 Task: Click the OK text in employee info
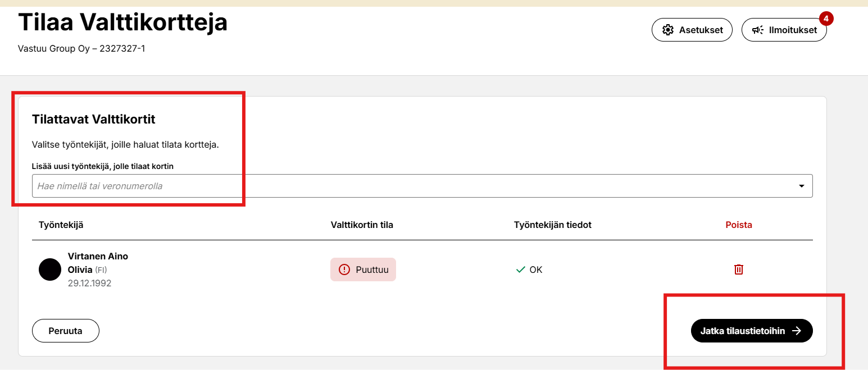[x=536, y=269]
